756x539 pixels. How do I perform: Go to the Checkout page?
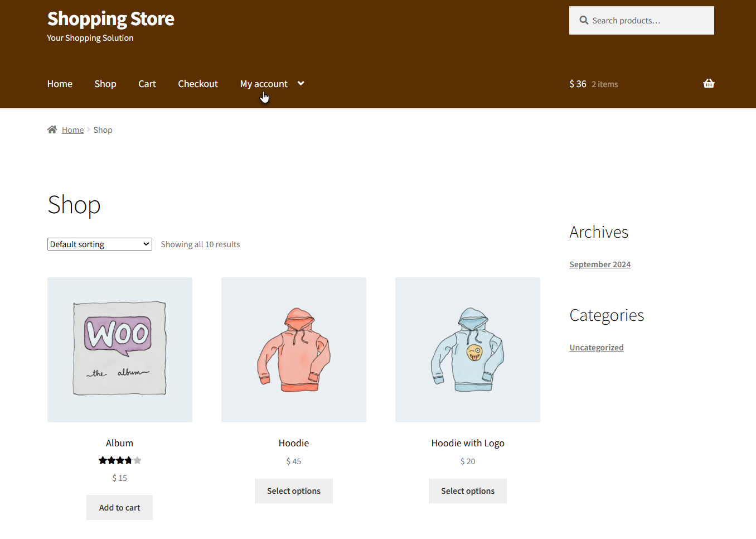click(198, 84)
